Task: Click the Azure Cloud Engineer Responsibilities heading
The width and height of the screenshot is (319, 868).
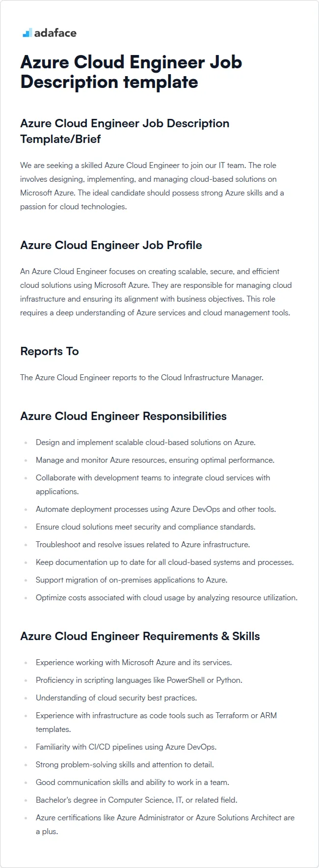Action: pyautogui.click(x=123, y=416)
